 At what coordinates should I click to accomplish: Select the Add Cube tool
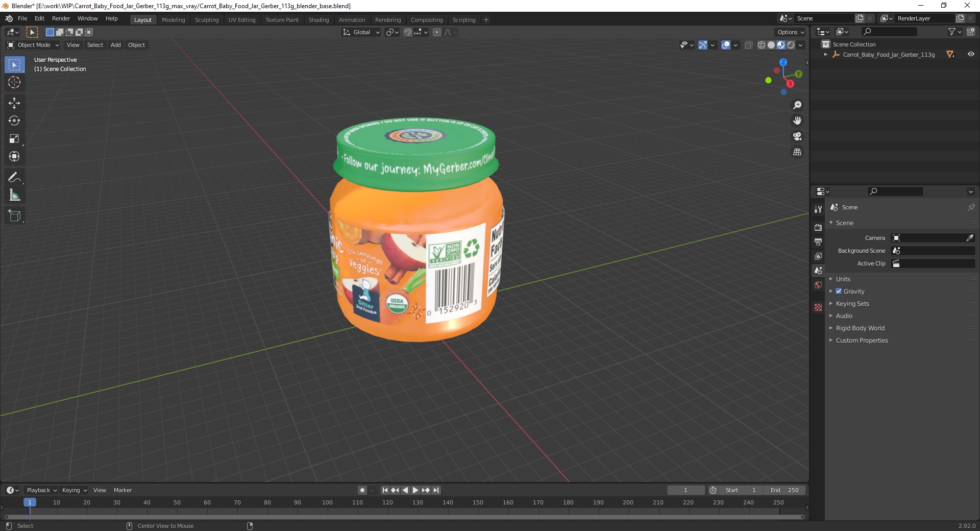[14, 216]
